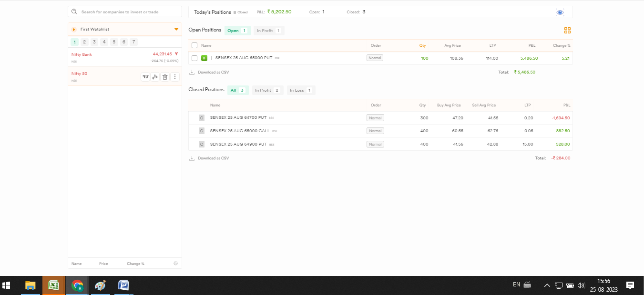This screenshot has width=644, height=295.
Task: Open Word from the taskbar
Action: pyautogui.click(x=123, y=285)
